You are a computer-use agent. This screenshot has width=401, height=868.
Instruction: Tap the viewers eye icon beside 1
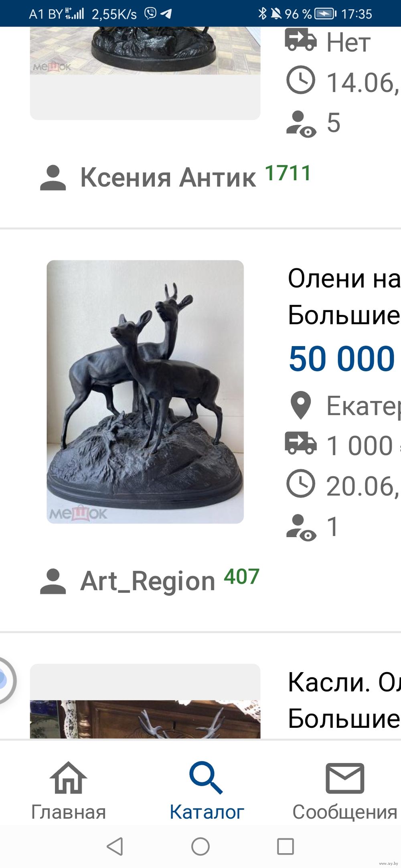(301, 528)
